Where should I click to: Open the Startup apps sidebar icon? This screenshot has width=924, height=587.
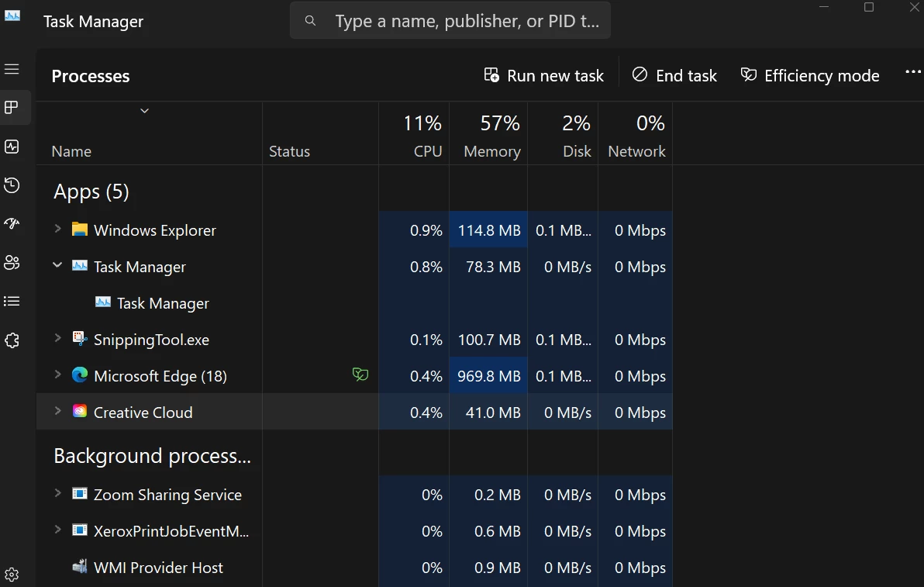(12, 223)
